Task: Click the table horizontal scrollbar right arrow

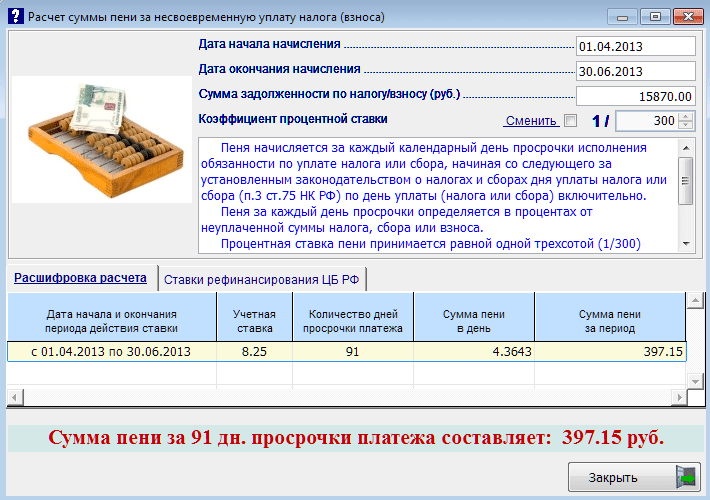Action: 679,398
